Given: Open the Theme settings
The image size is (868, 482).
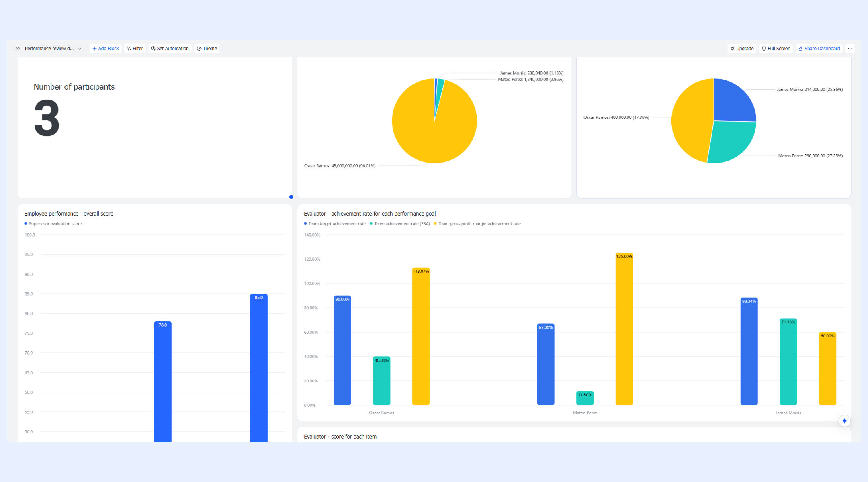Looking at the screenshot, I should 207,49.
